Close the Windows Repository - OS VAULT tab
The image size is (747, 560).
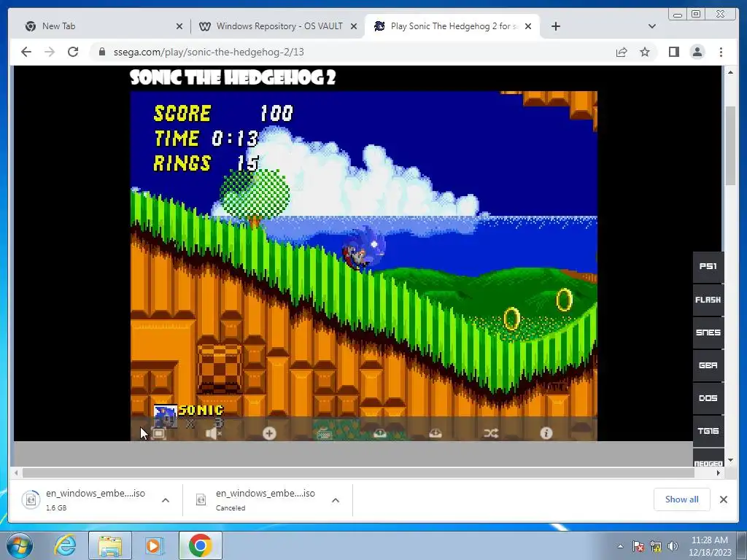tap(354, 27)
